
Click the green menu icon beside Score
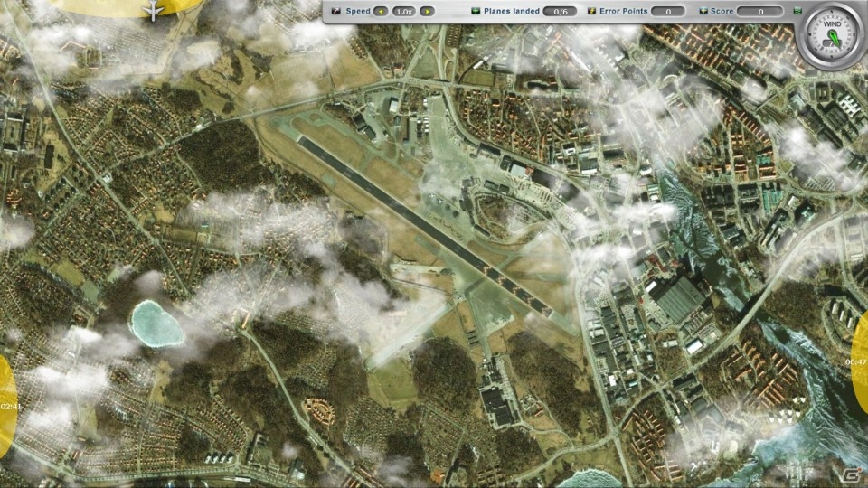797,11
